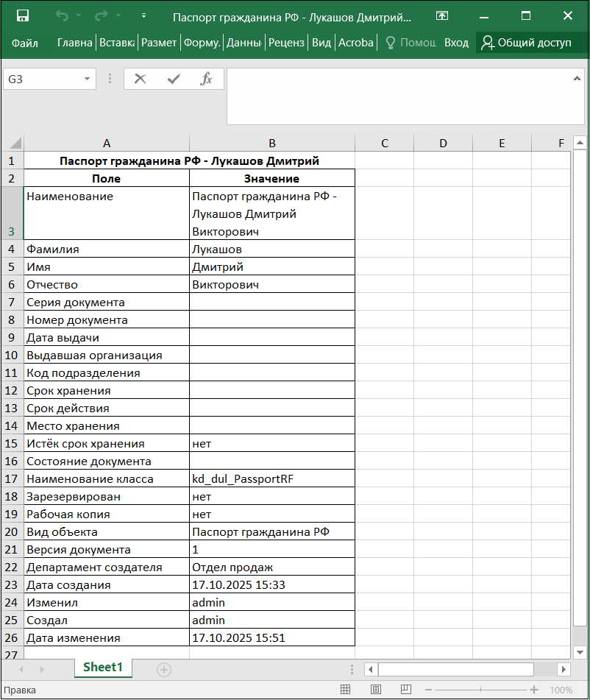Click the Enter checkmark icon in formula bar
Viewport: 590px width, 700px height.
[174, 79]
